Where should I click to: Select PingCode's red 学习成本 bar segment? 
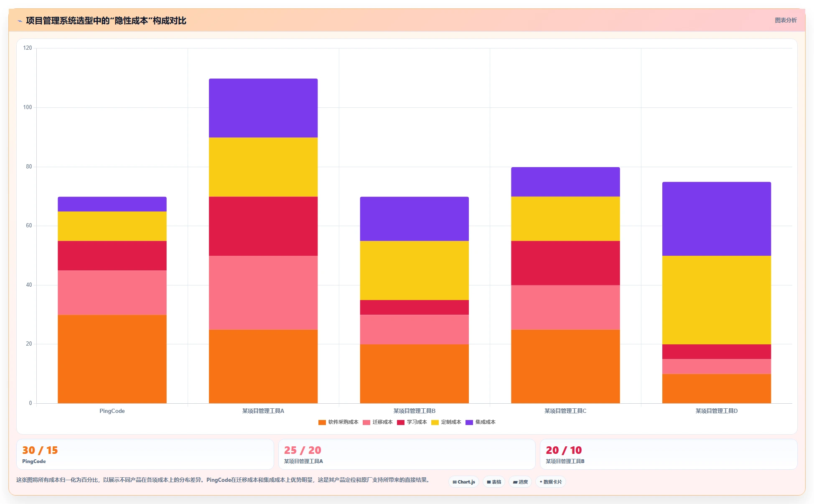[x=112, y=256]
